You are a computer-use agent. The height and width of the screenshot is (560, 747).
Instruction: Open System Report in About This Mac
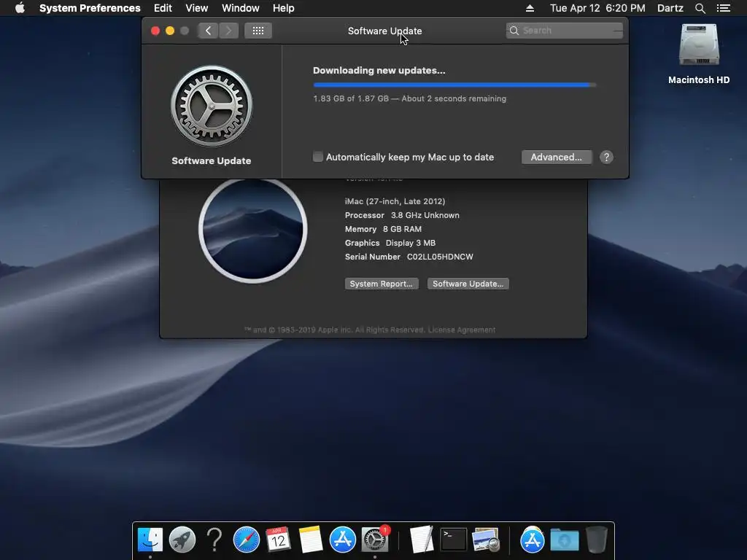pos(381,284)
